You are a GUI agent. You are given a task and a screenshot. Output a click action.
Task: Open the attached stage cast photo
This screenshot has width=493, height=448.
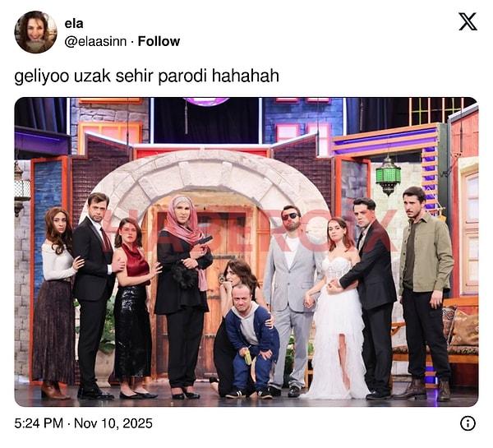[x=246, y=252]
